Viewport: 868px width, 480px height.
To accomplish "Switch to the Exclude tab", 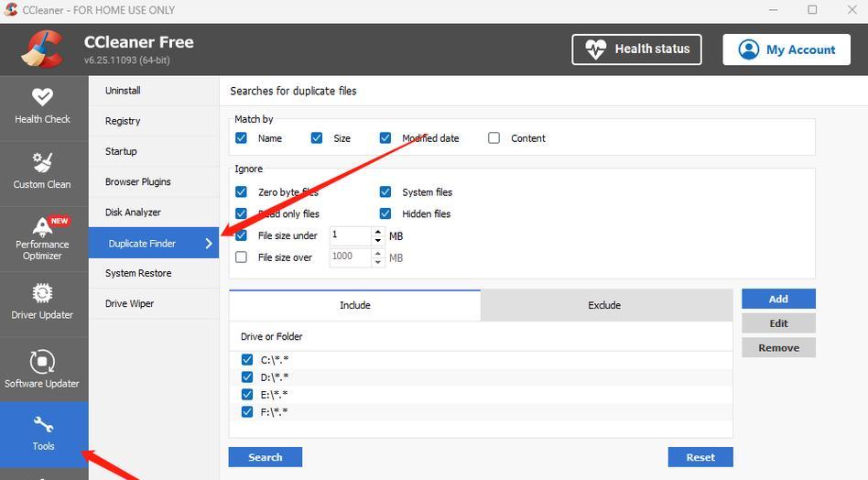I will pyautogui.click(x=606, y=305).
